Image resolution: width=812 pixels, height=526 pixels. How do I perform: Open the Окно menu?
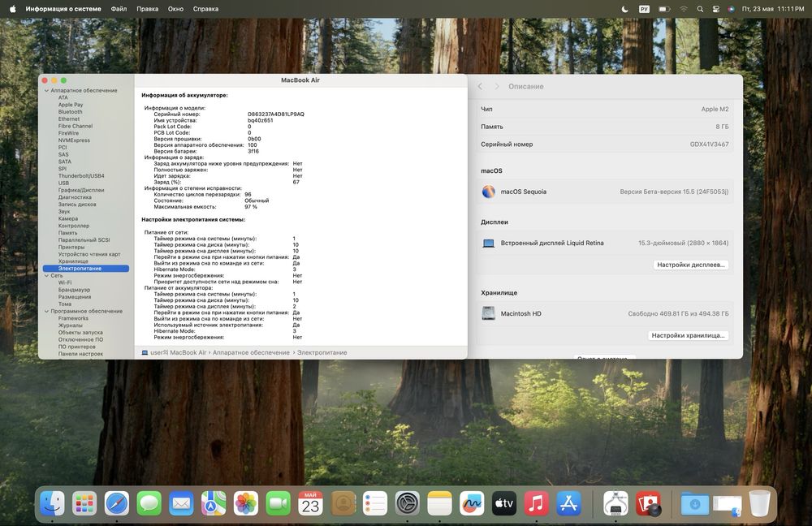pyautogui.click(x=175, y=9)
